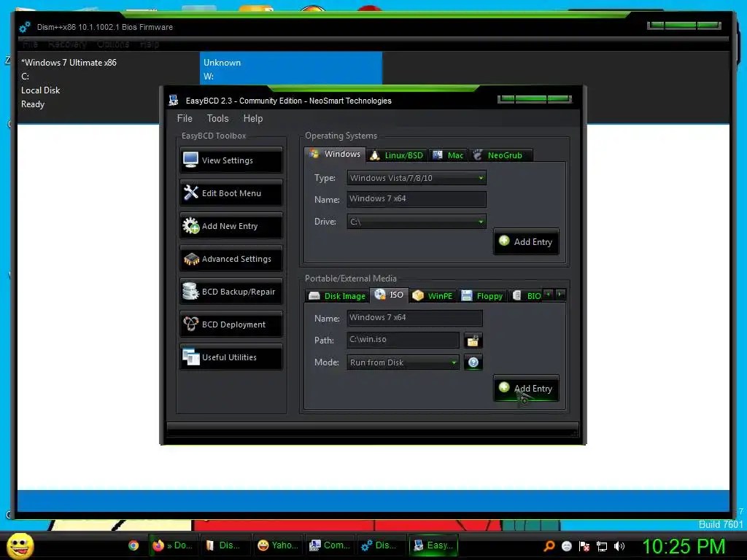Viewport: 747px width, 560px height.
Task: Open BCD Backup/Repair section
Action: [x=231, y=292]
